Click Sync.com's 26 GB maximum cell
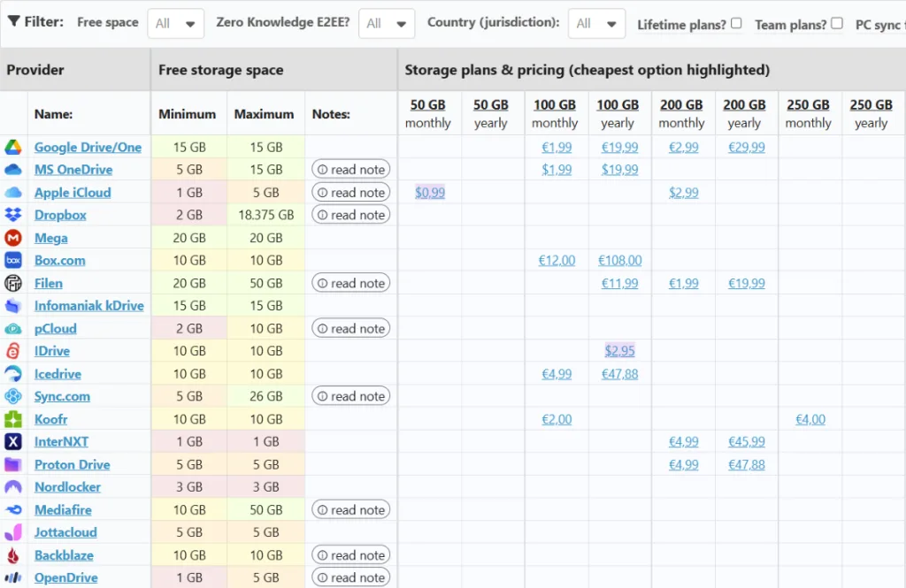 pos(265,396)
